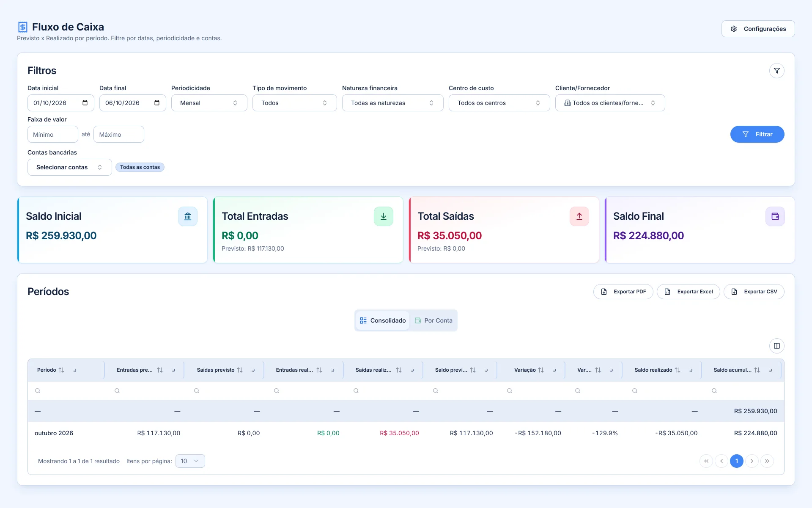Jump to the last page with double-right arrows

767,461
